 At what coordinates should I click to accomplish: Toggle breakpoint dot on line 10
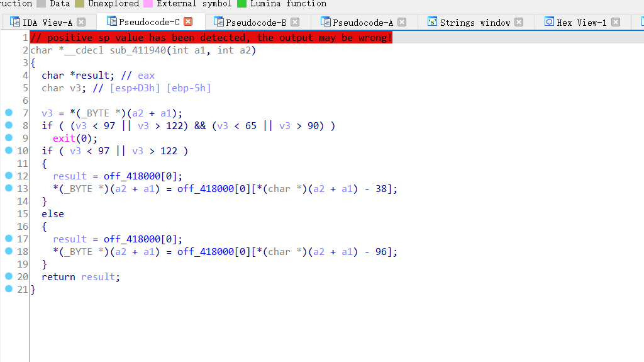click(x=9, y=150)
